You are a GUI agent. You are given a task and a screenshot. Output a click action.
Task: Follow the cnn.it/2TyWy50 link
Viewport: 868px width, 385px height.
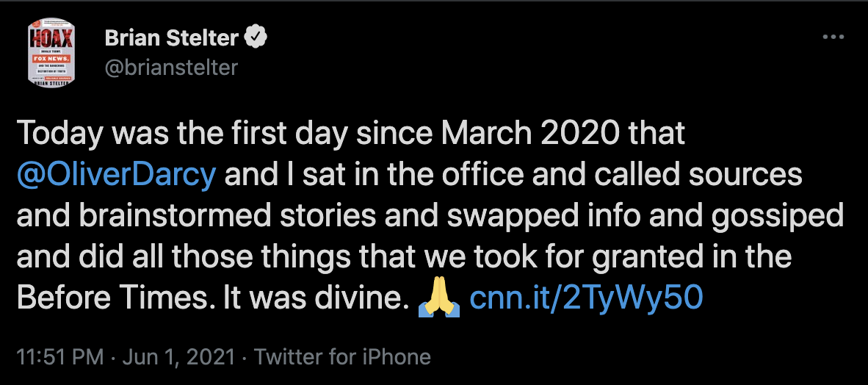pos(585,298)
